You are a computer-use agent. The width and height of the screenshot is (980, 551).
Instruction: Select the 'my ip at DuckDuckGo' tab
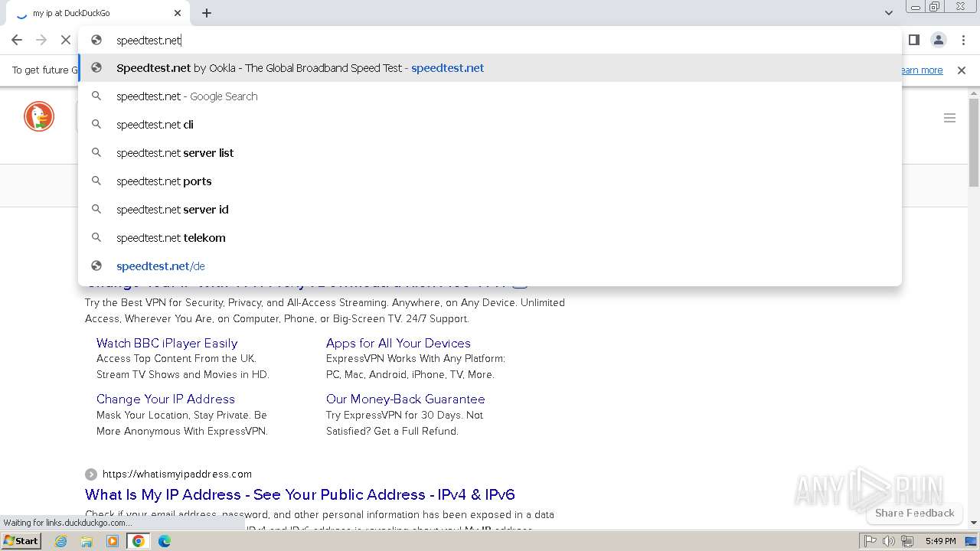point(98,13)
